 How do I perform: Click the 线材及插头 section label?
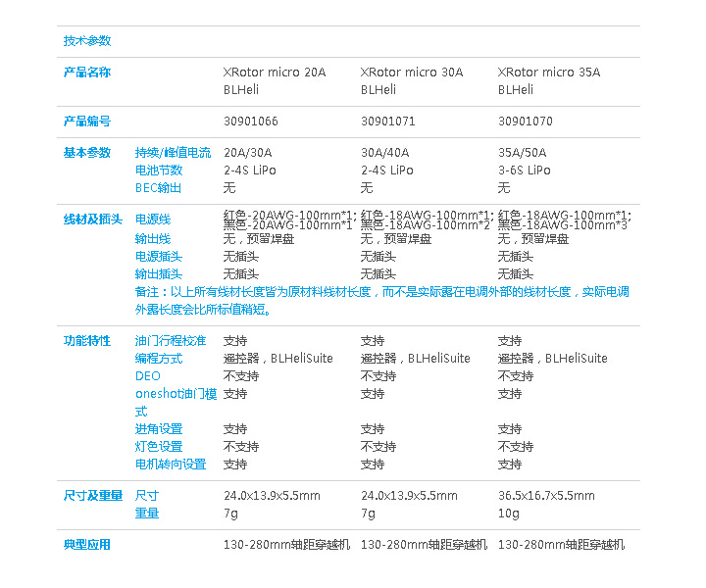coord(91,220)
